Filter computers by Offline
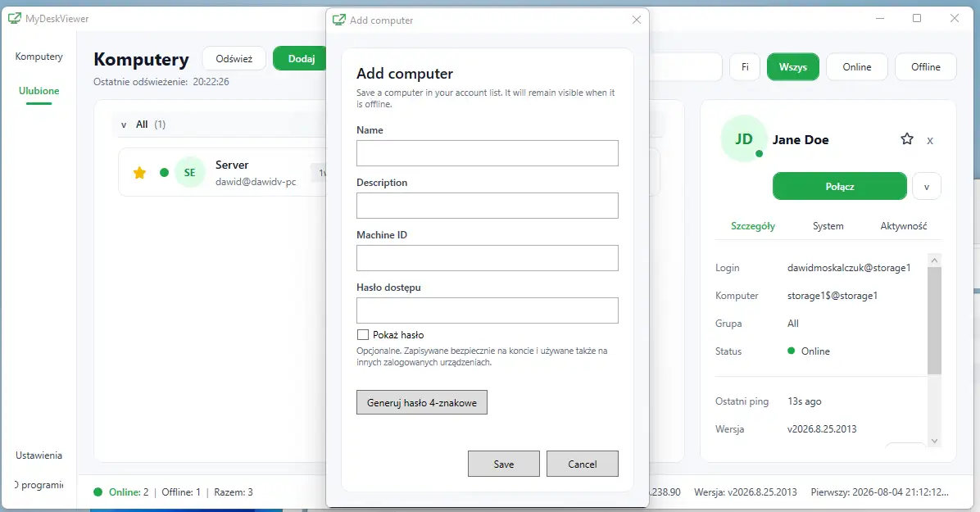 [x=926, y=67]
